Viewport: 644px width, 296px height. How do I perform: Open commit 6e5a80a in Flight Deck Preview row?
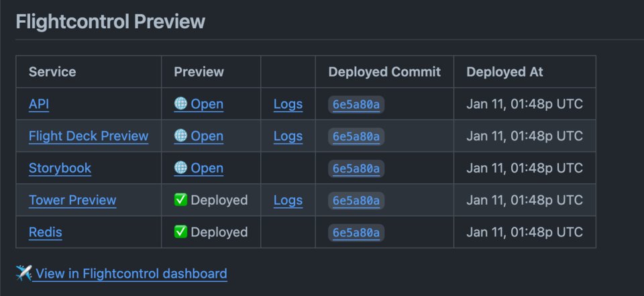pos(356,136)
